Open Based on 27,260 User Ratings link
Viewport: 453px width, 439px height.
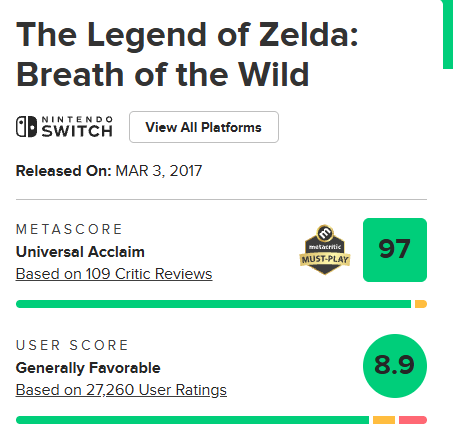tap(121, 390)
